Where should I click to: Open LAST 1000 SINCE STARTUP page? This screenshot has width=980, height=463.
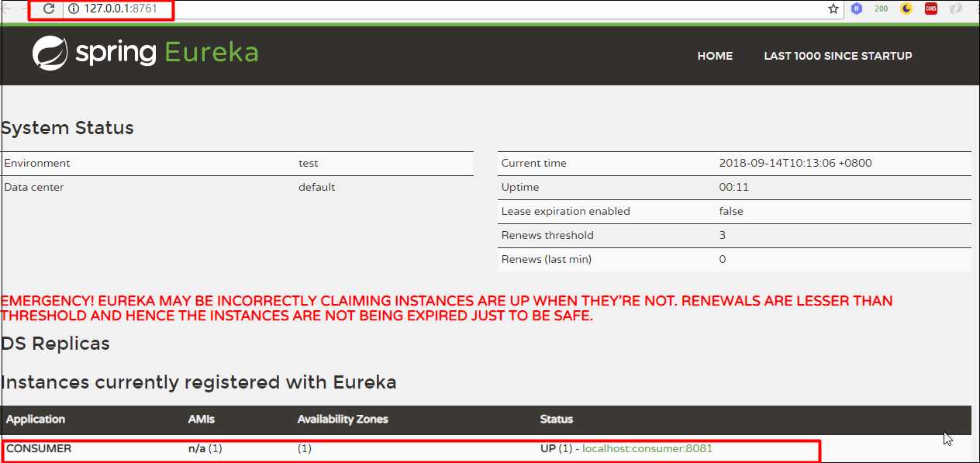[x=838, y=56]
